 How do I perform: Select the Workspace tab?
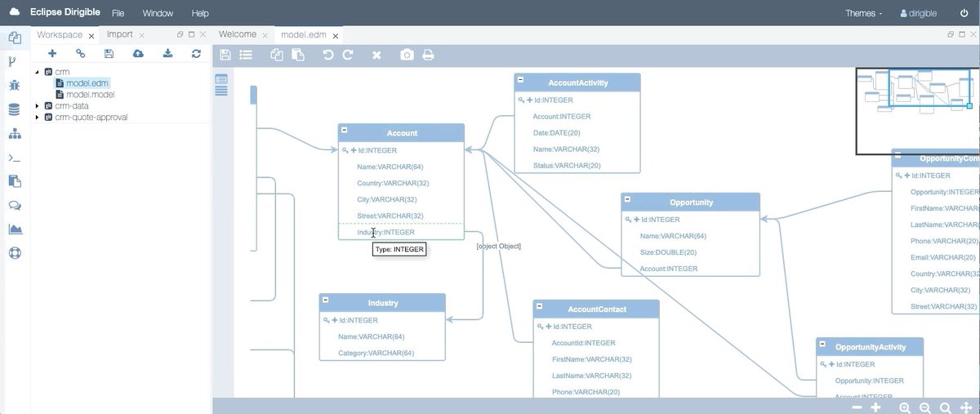point(60,35)
